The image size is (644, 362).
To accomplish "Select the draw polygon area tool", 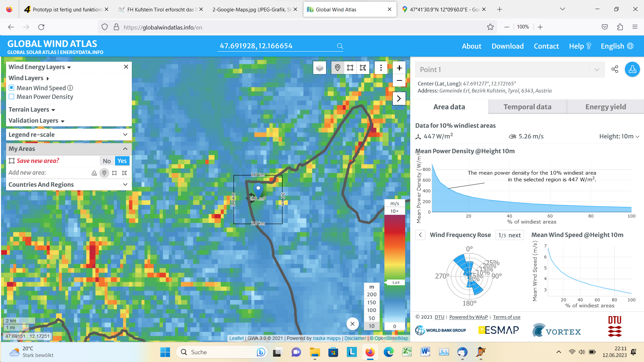I will [x=363, y=68].
